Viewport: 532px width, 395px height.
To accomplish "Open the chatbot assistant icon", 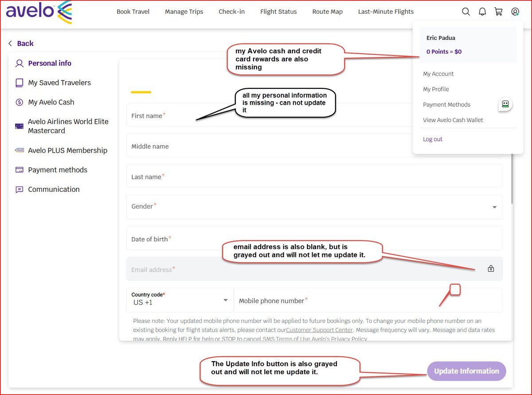I will pos(505,104).
